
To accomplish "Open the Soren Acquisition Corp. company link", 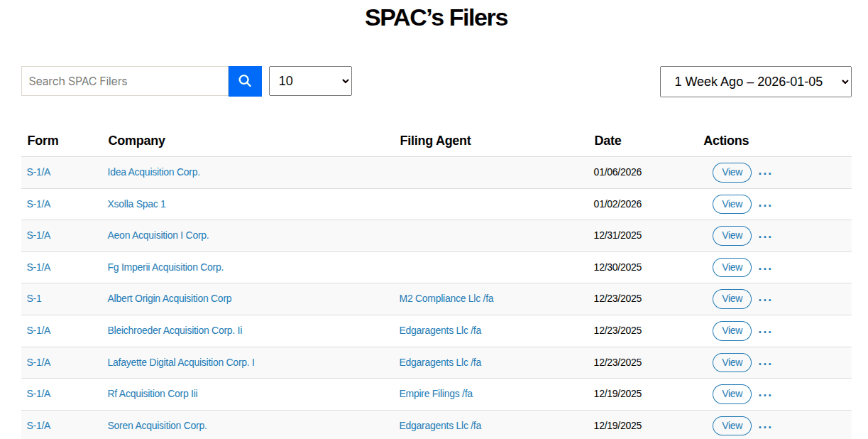I will pyautogui.click(x=157, y=426).
